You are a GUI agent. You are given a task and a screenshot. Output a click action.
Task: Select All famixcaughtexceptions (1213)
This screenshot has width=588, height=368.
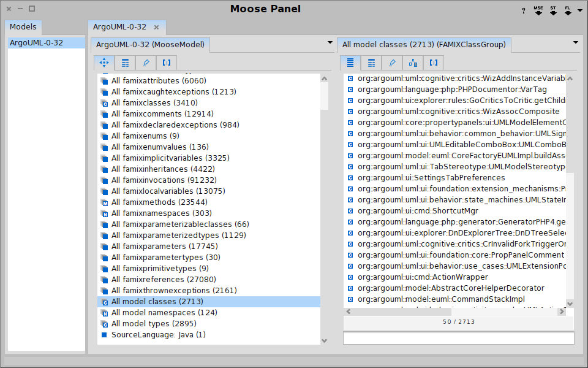[209, 92]
